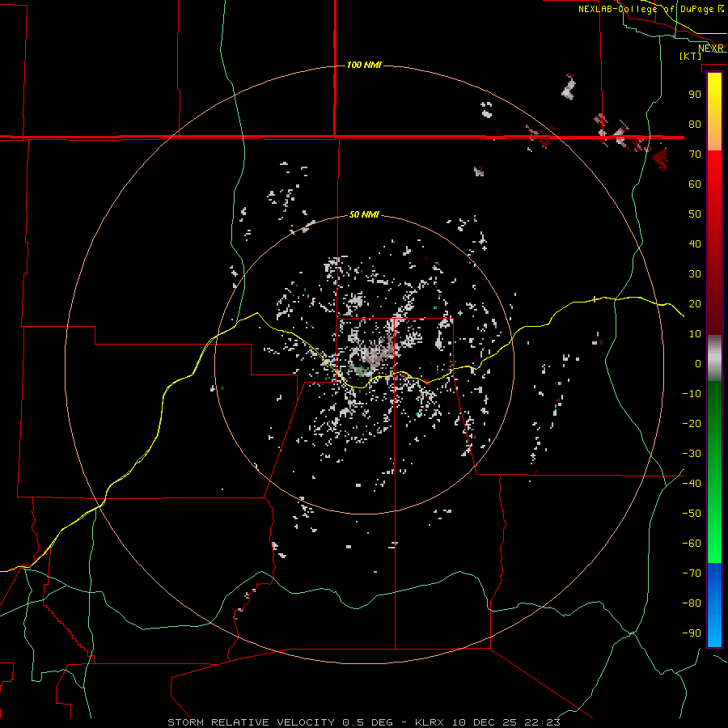Click the -40 value on the color scale

click(x=692, y=484)
